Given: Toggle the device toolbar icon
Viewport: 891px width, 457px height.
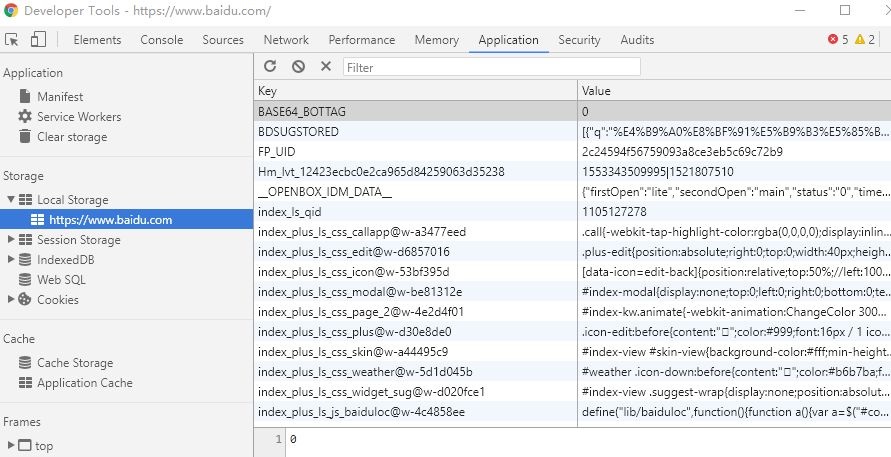Looking at the screenshot, I should (38, 40).
